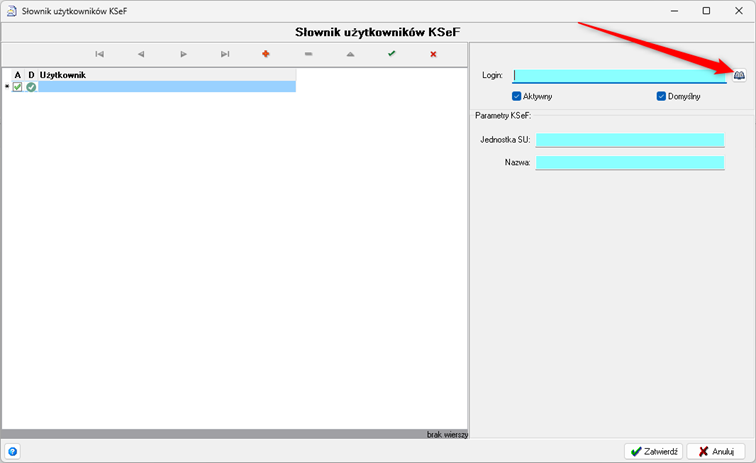This screenshot has height=463, width=756.
Task: Click the Jednostka SU field
Action: [629, 140]
